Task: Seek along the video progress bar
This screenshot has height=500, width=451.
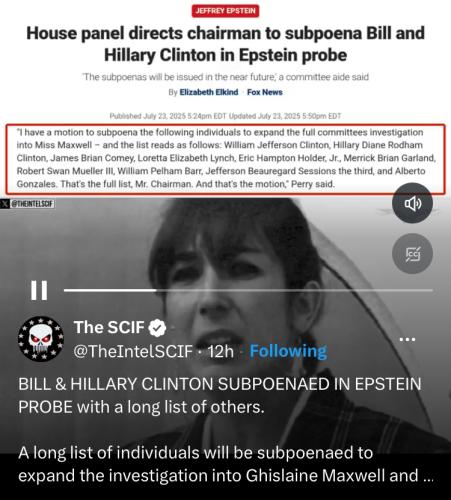Action: [248, 290]
